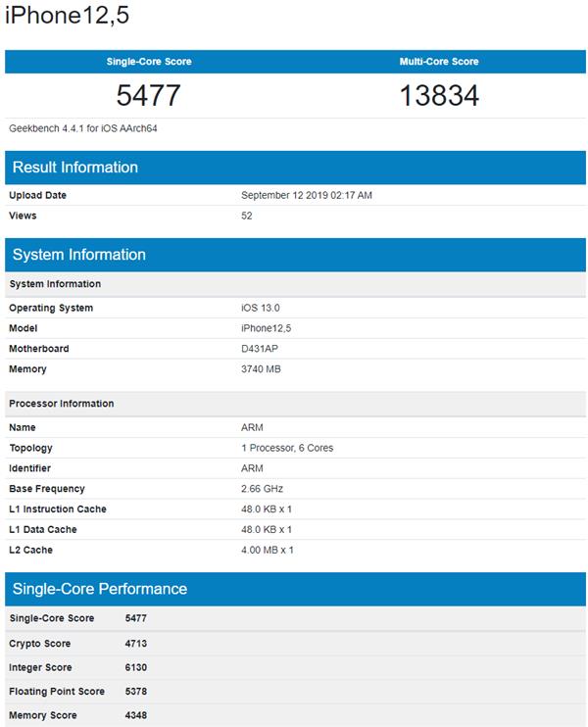Select the Memory label under System Information

click(x=27, y=369)
